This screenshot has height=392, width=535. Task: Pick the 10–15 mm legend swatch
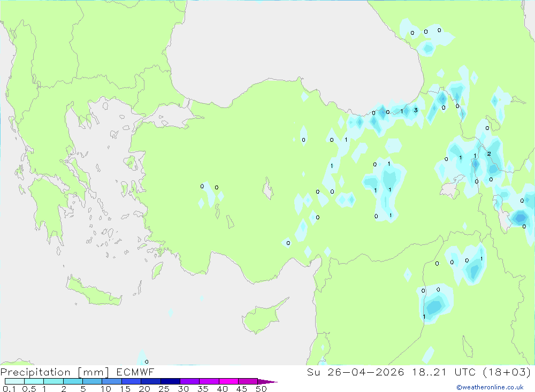point(112,381)
